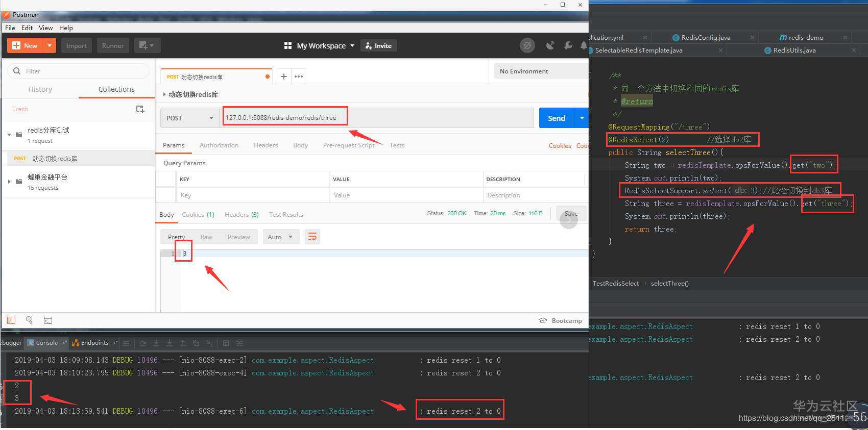868x430 pixels.
Task: Focus the sidebar Filter search field
Action: tap(79, 71)
